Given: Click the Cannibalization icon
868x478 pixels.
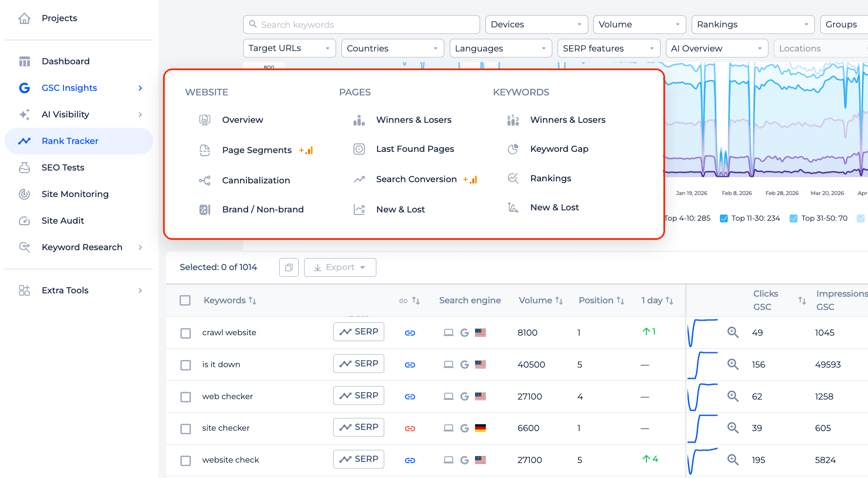Looking at the screenshot, I should (x=205, y=180).
